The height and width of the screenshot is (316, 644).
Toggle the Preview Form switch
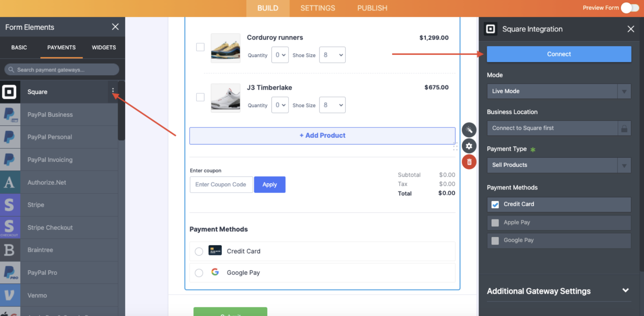tap(629, 8)
